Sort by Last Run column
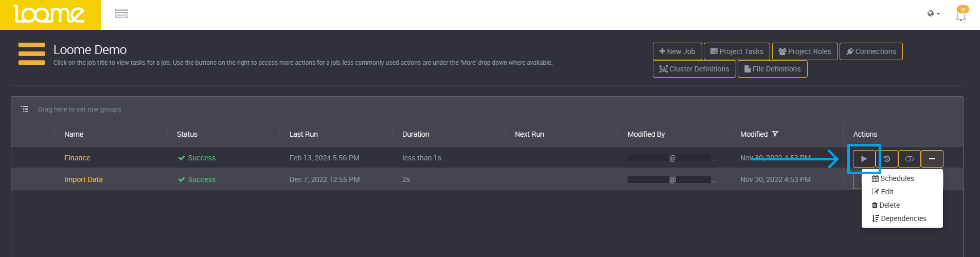The width and height of the screenshot is (980, 257). (304, 134)
